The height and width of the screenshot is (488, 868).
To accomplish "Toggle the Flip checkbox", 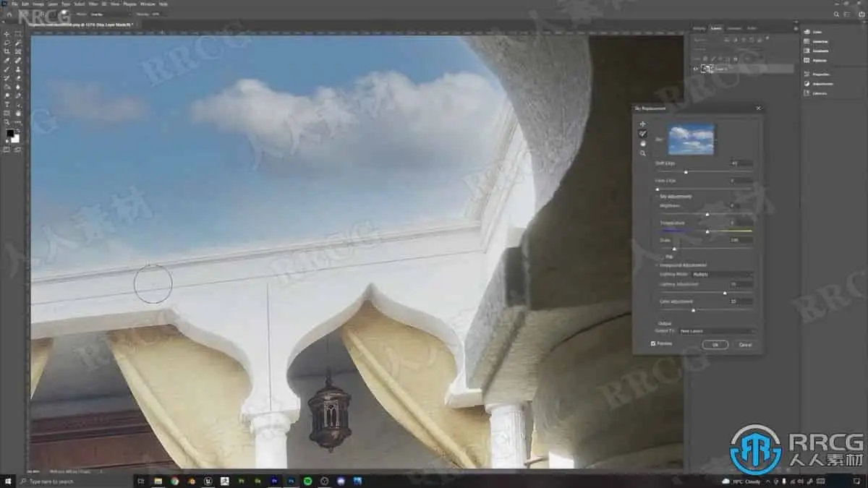I will pos(663,256).
